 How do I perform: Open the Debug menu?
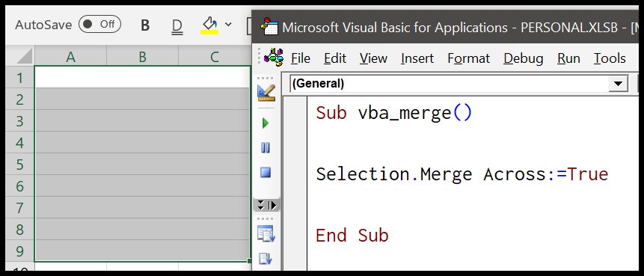(524, 58)
